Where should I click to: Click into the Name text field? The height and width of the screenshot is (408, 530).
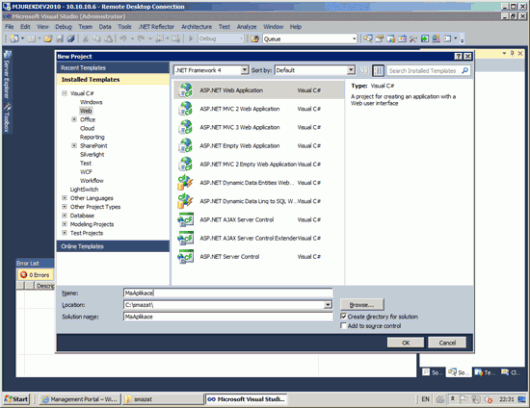click(x=228, y=293)
